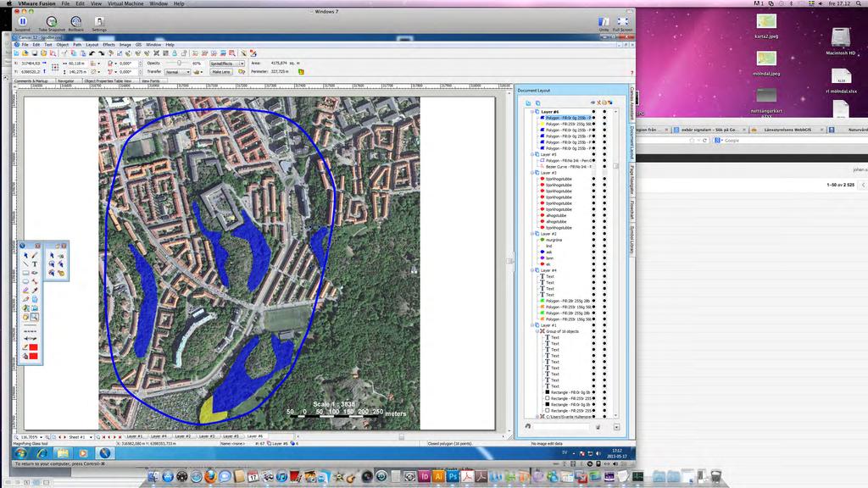Select the Eyedropper tool in toolbox
This screenshot has width=868, height=488.
click(34, 290)
